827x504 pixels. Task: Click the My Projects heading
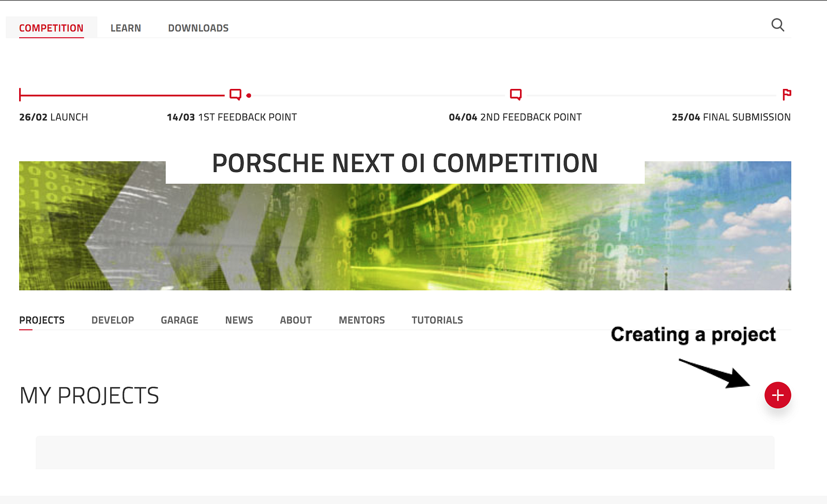point(89,395)
